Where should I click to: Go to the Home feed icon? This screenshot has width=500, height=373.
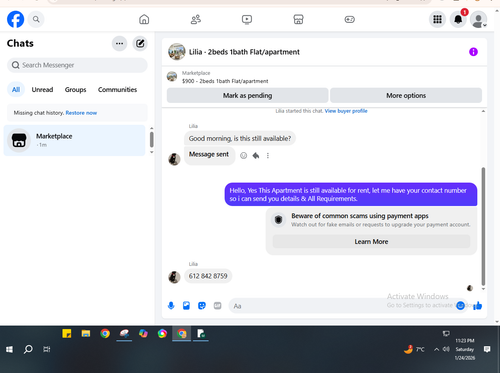click(144, 19)
